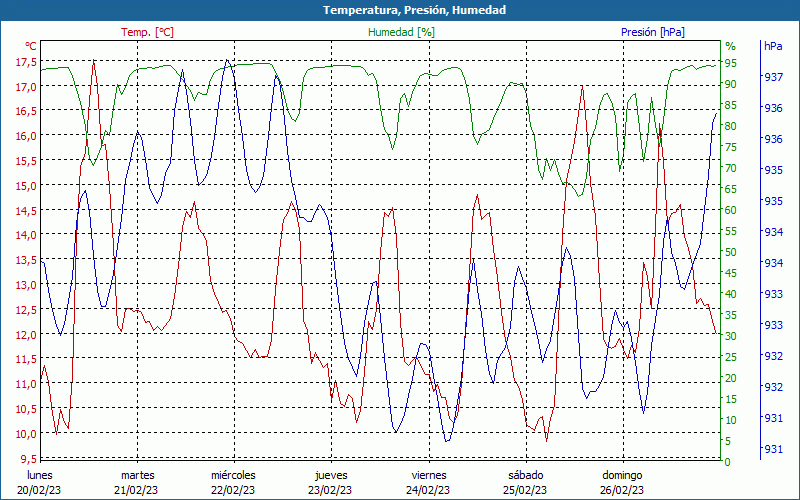Select the red "Temp. [°C]" legend label
The width and height of the screenshot is (800, 500).
click(147, 32)
